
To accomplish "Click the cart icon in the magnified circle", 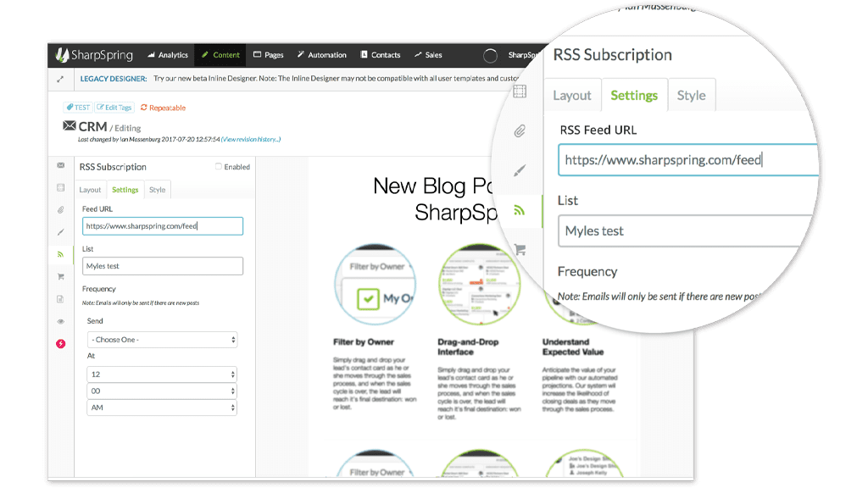I will 520,250.
